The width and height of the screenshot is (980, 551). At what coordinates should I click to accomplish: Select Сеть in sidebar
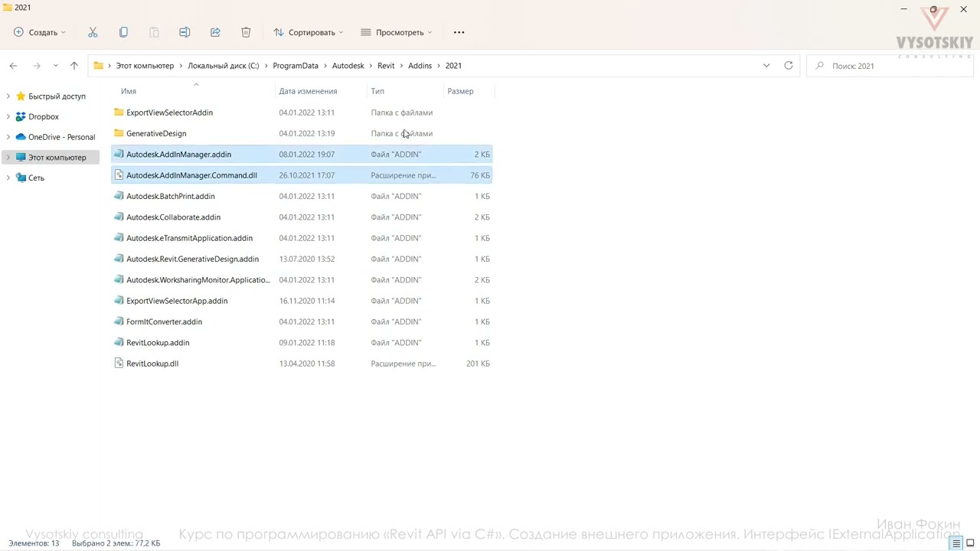36,178
